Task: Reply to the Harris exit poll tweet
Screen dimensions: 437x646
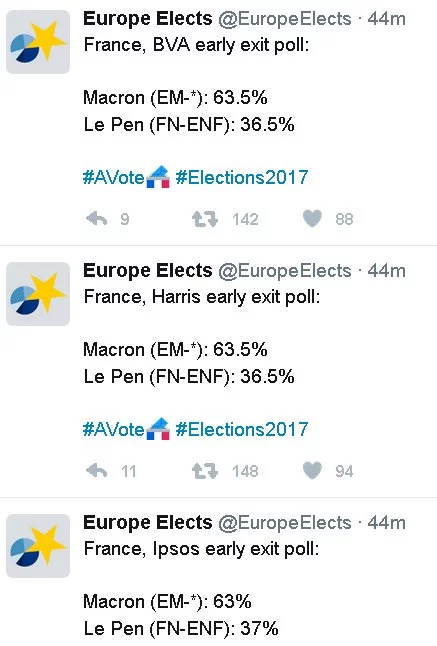Action: pyautogui.click(x=97, y=470)
